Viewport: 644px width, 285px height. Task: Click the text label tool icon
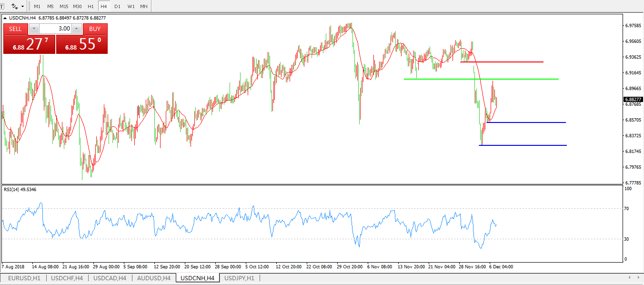click(x=2, y=6)
